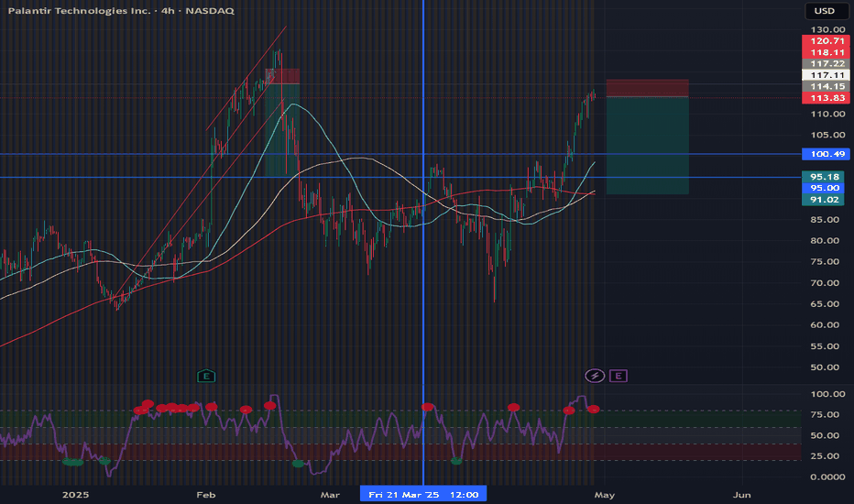
Task: Click the 130.00 price axis tick
Action: click(827, 30)
